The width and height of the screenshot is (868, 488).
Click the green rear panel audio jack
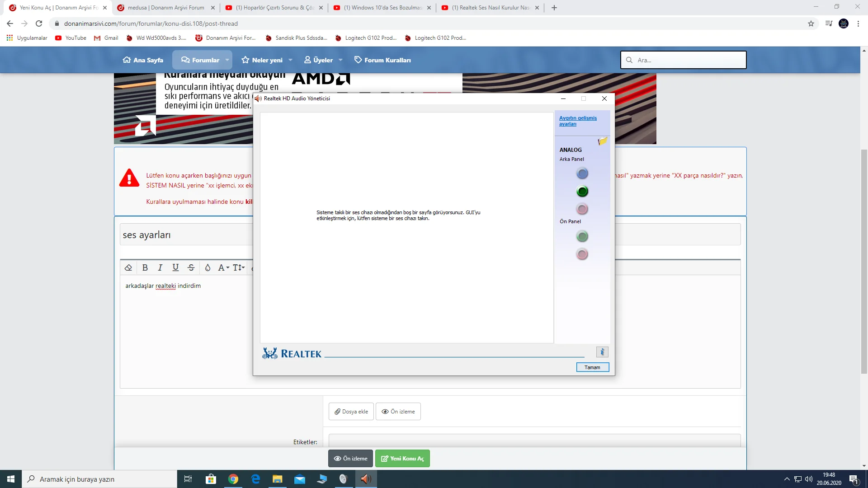[x=582, y=192]
